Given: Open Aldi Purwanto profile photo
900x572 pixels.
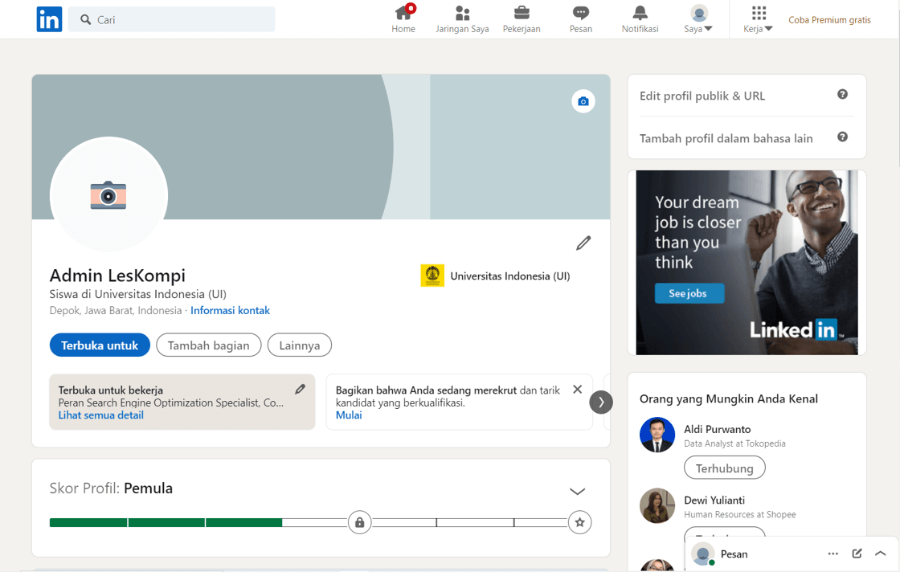Looking at the screenshot, I should (657, 435).
